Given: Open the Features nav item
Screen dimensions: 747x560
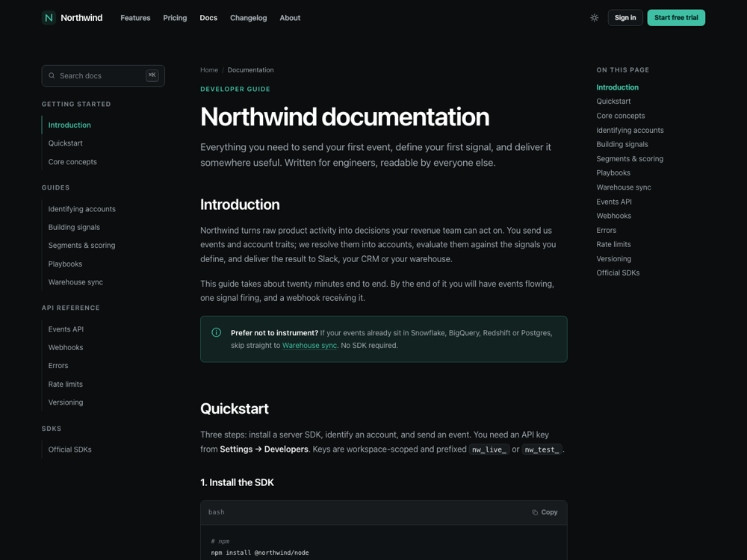Looking at the screenshot, I should (135, 18).
